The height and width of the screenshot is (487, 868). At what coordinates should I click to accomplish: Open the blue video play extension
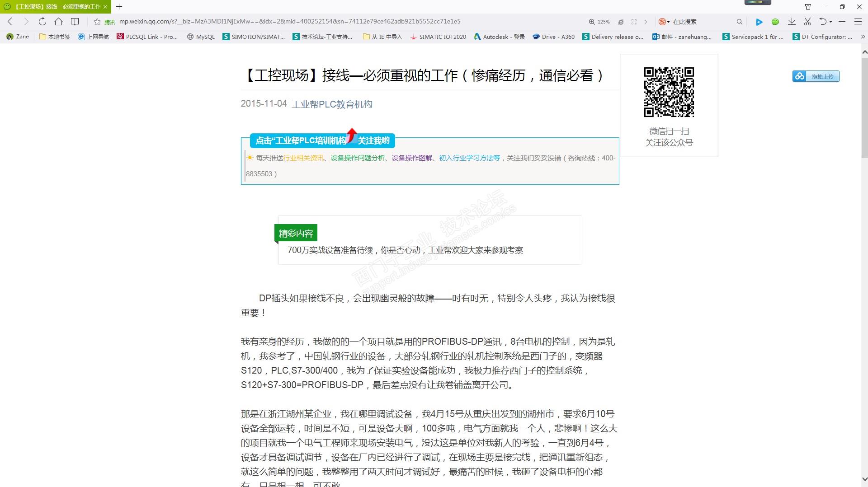coord(759,22)
